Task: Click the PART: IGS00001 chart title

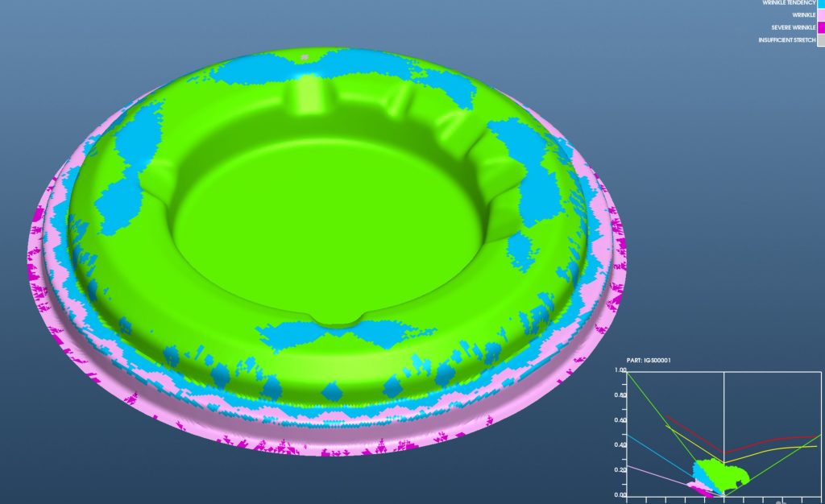Action: coord(649,360)
